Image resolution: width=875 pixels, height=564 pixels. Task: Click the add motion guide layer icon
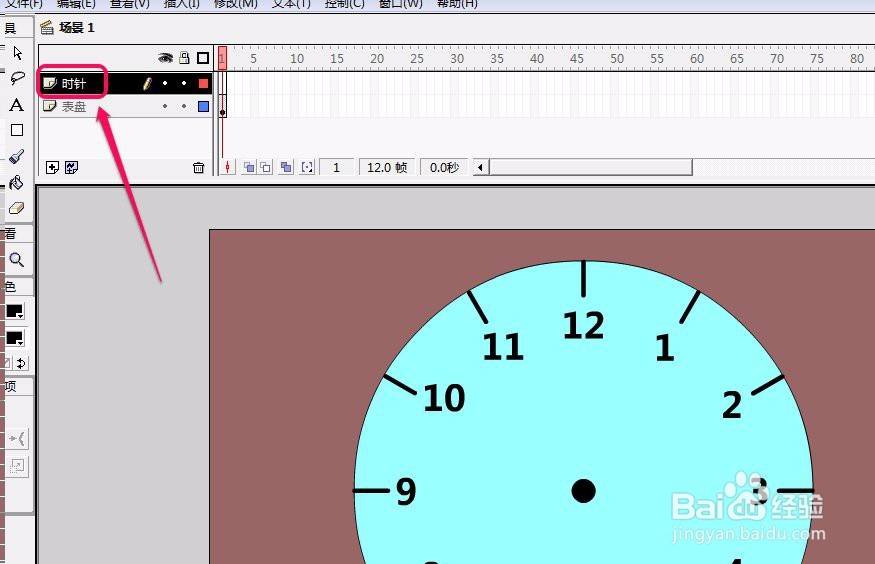[x=71, y=167]
